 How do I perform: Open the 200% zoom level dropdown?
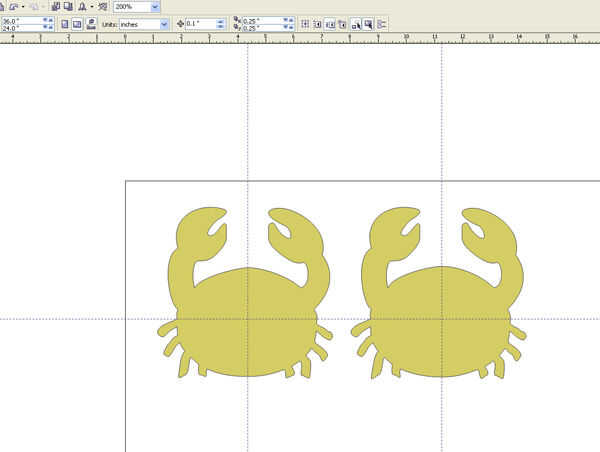pyautogui.click(x=155, y=7)
